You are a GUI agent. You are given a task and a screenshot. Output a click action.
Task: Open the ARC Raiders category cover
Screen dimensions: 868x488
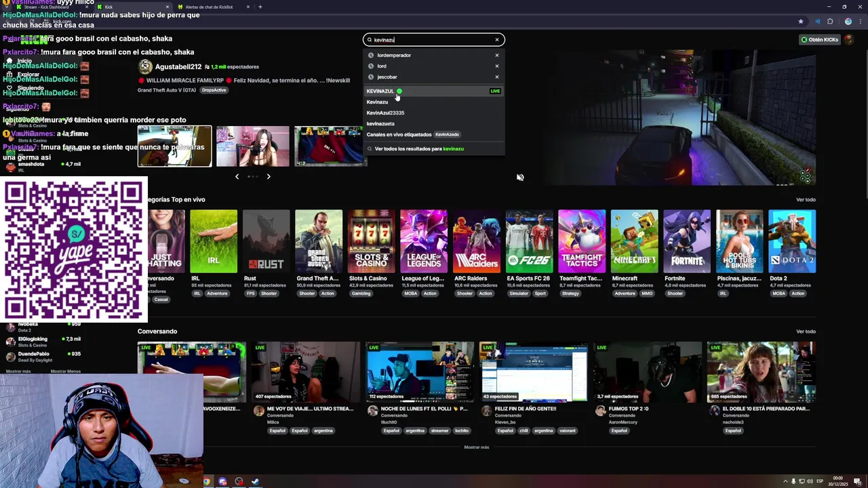coord(477,241)
